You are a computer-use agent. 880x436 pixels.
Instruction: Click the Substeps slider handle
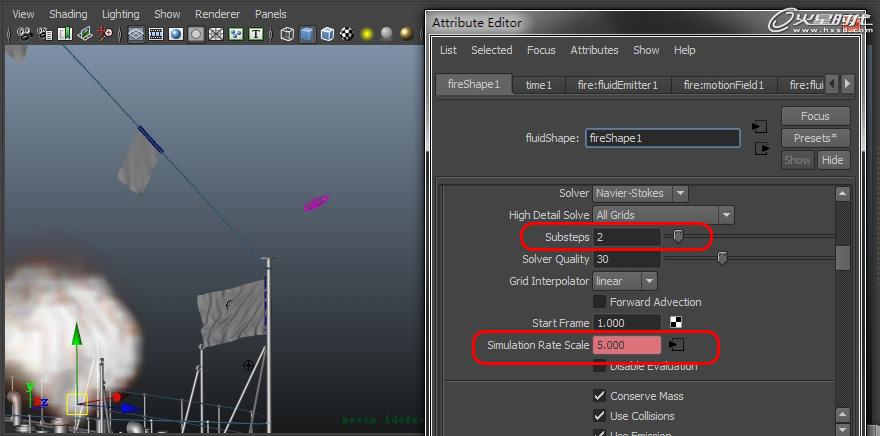(679, 236)
